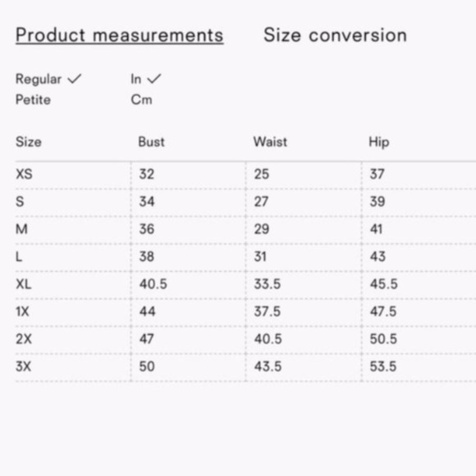Click the 2X waist value 40.5

tap(268, 339)
